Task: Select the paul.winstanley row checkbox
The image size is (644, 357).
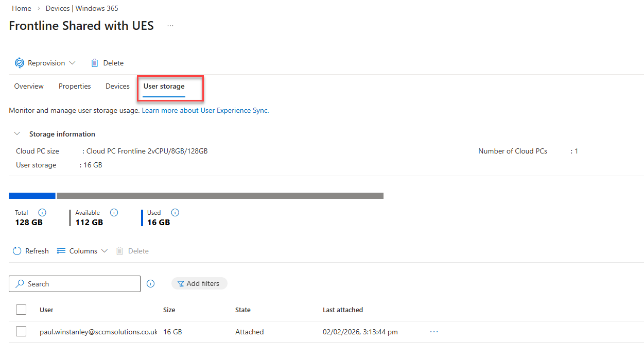Action: tap(21, 332)
